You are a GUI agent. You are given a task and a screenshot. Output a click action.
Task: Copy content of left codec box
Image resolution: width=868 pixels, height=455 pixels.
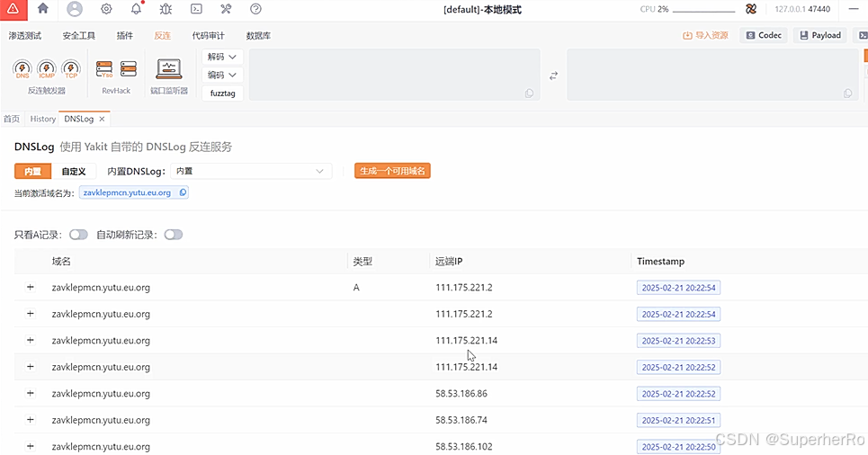tap(529, 94)
